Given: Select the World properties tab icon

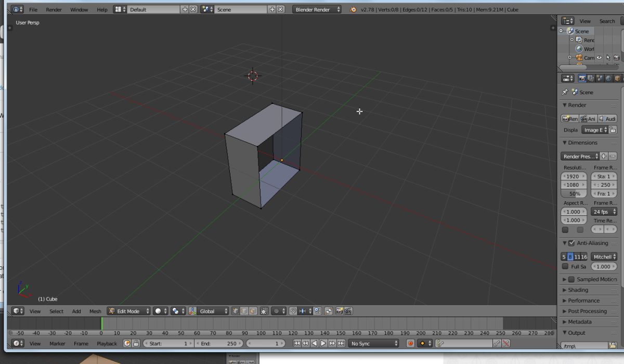Looking at the screenshot, I should (x=608, y=78).
